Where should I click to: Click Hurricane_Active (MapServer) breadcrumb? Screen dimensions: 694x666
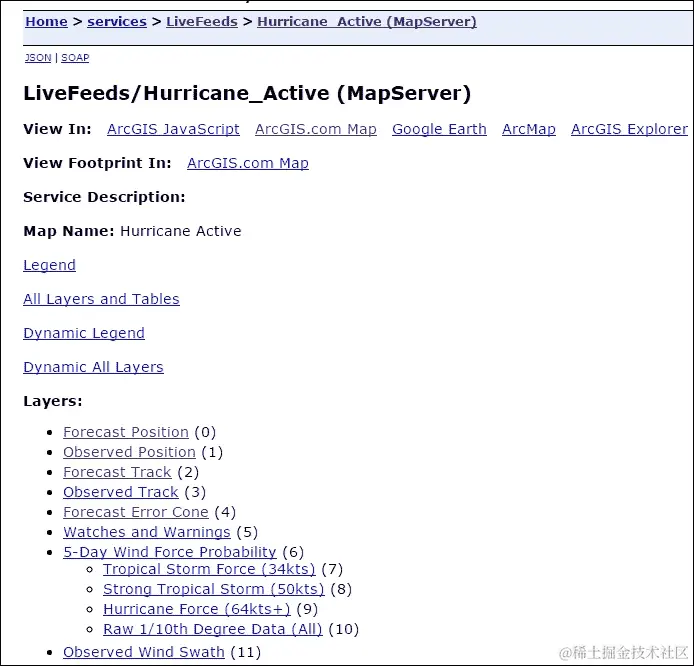[x=367, y=21]
